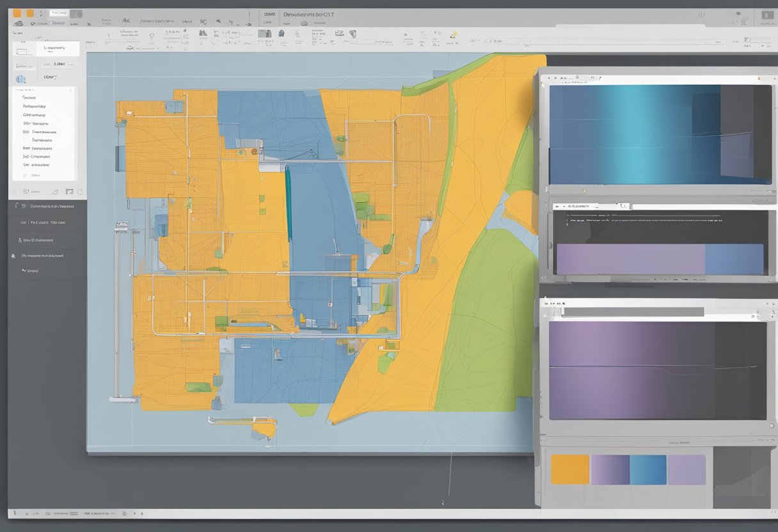Viewport: 778px width, 532px height.
Task: Toggle the round button under the blue gradient preview
Action: 583,191
